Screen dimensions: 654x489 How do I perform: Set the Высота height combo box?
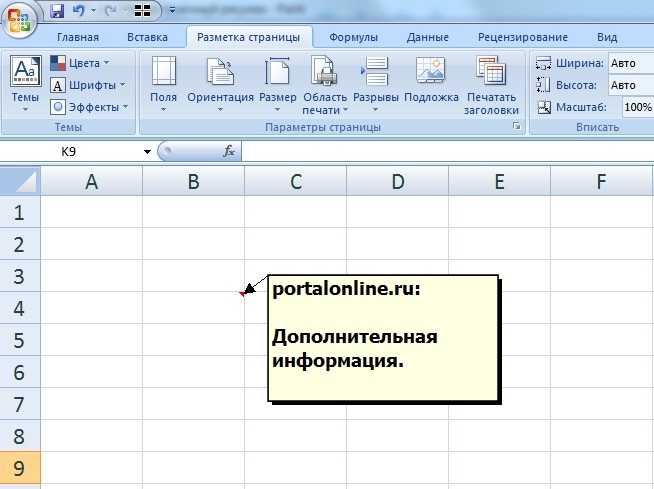631,85
